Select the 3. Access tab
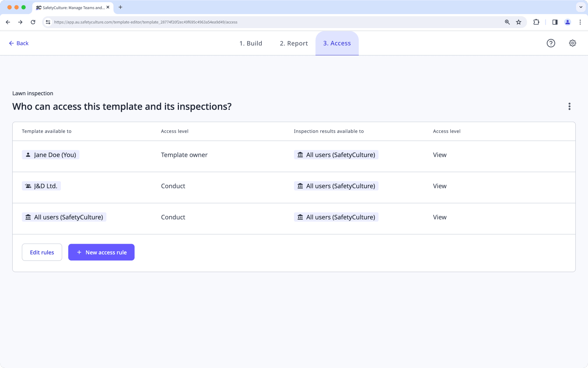 pyautogui.click(x=337, y=43)
